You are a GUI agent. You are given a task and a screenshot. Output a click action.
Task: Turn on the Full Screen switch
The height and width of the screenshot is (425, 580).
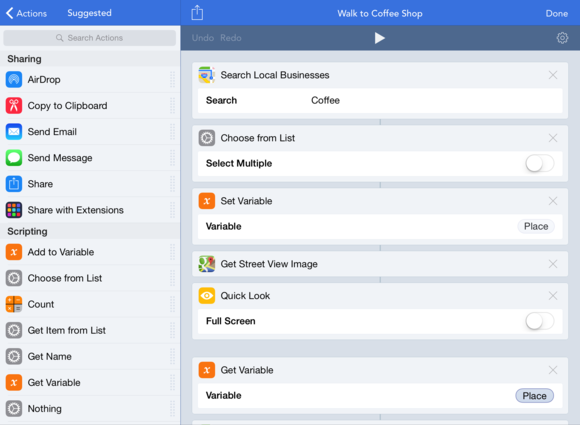click(x=540, y=321)
